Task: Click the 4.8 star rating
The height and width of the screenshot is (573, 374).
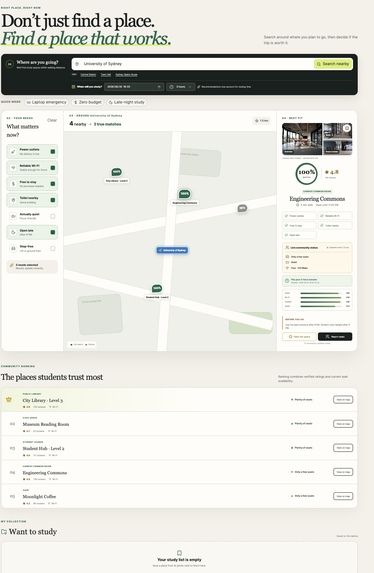Action: click(x=332, y=172)
